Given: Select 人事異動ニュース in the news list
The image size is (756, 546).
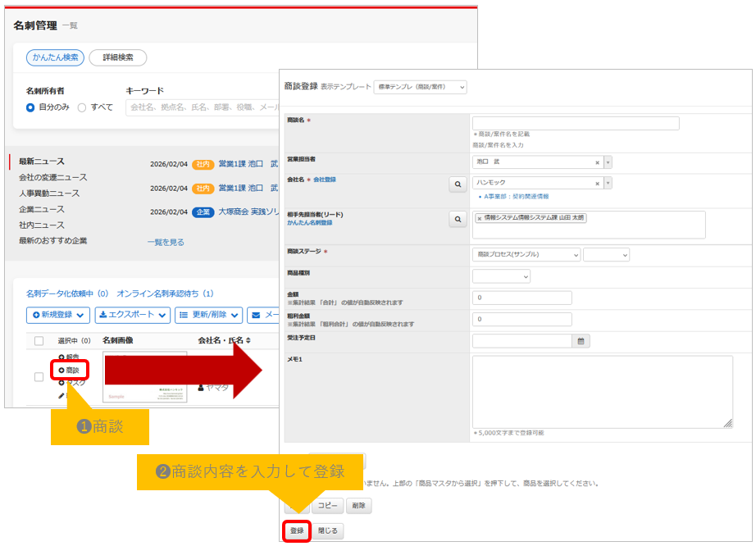Looking at the screenshot, I should click(49, 193).
